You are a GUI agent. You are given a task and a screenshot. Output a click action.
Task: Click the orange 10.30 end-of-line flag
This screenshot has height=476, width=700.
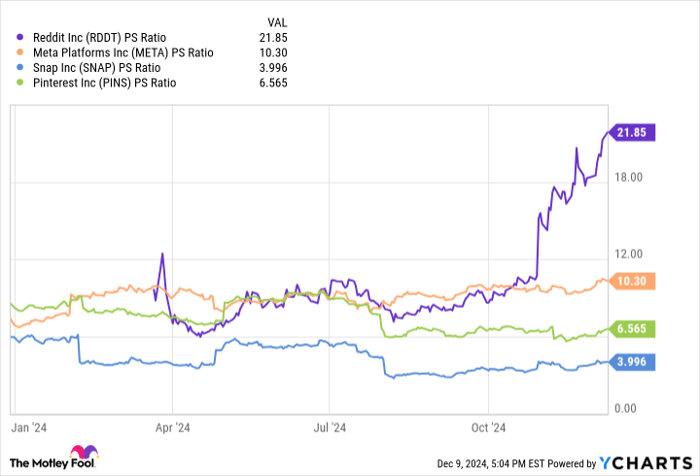point(632,281)
